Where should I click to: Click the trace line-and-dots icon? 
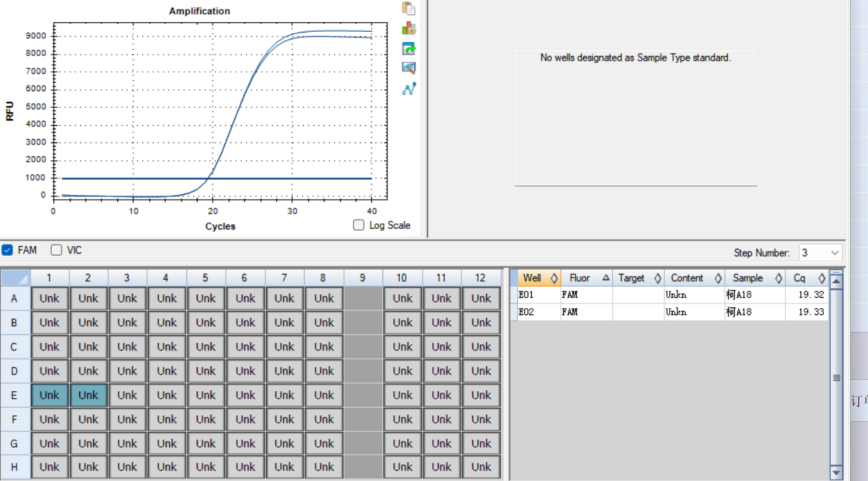(409, 88)
